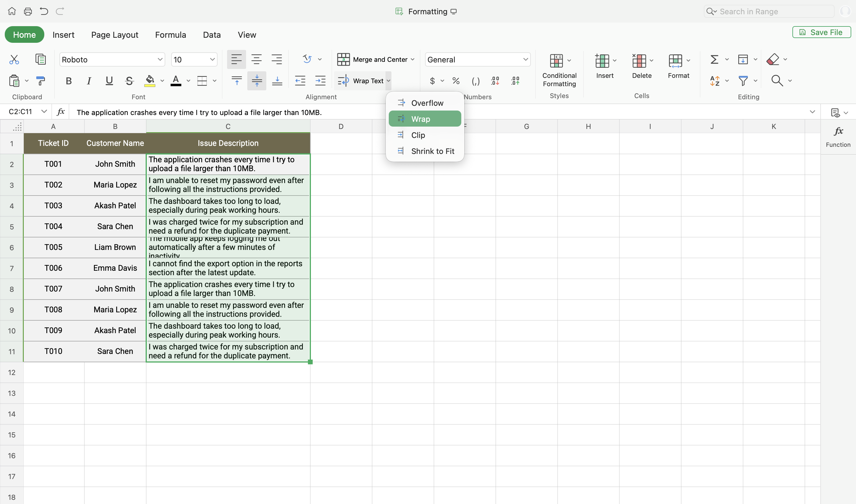This screenshot has width=856, height=504.
Task: Click the Strikethrough formatting icon
Action: coord(129,81)
